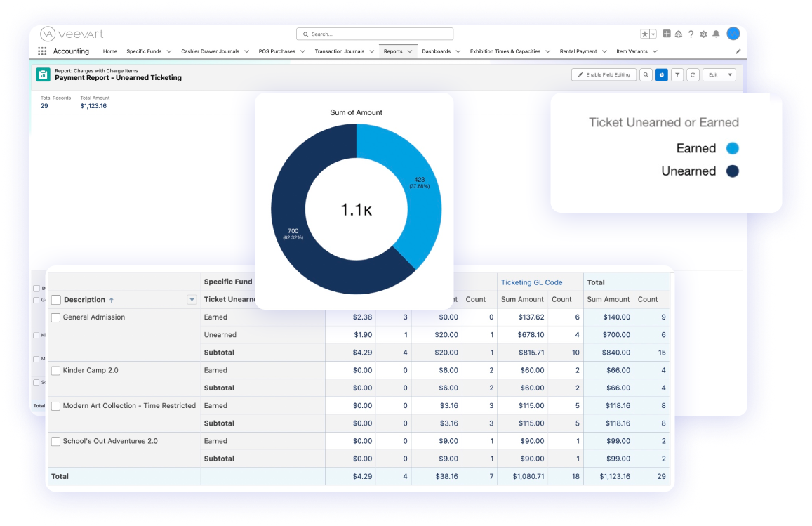Image resolution: width=812 pixels, height=526 pixels.
Task: Refresh the report with the reload icon
Action: pyautogui.click(x=693, y=74)
